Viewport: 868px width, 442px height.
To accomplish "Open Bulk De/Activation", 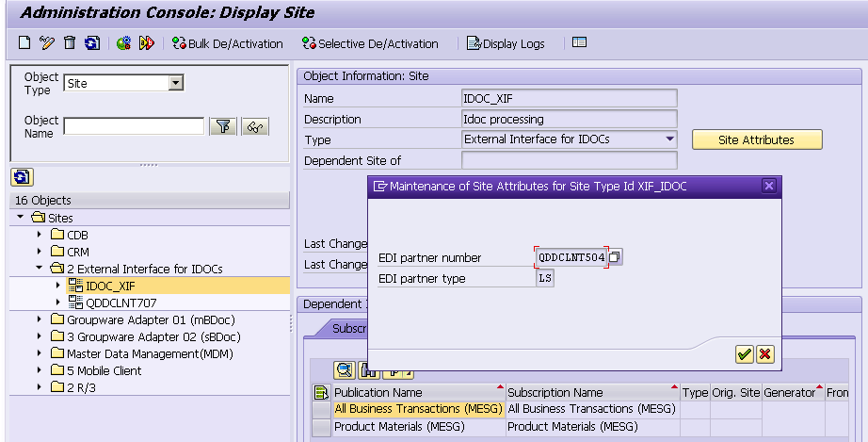I will coord(228,43).
